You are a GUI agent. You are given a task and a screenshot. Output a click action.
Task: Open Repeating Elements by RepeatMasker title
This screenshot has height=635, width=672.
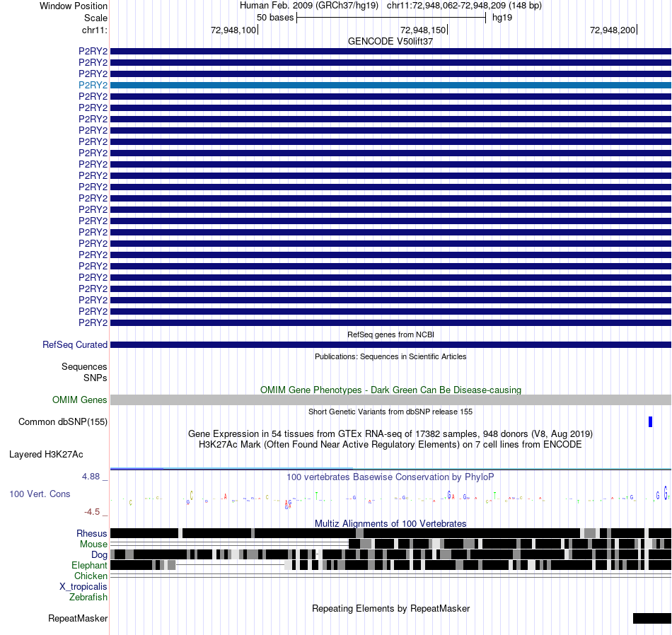pyautogui.click(x=390, y=608)
